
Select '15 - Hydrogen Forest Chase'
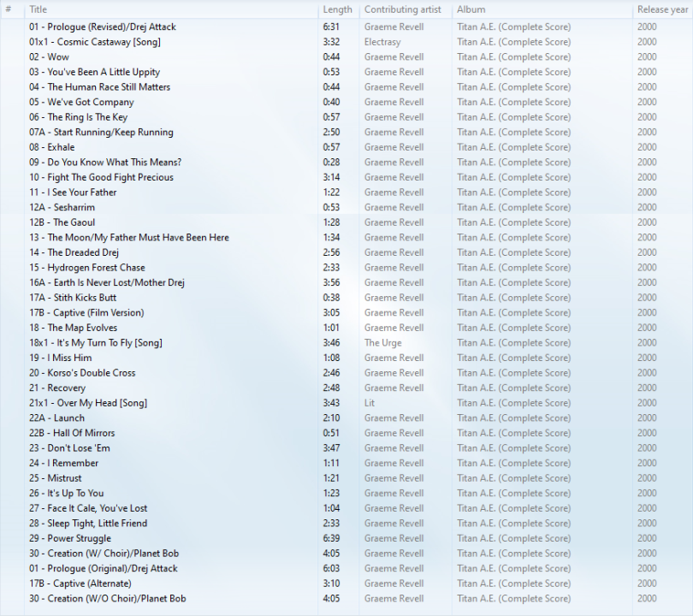[87, 267]
